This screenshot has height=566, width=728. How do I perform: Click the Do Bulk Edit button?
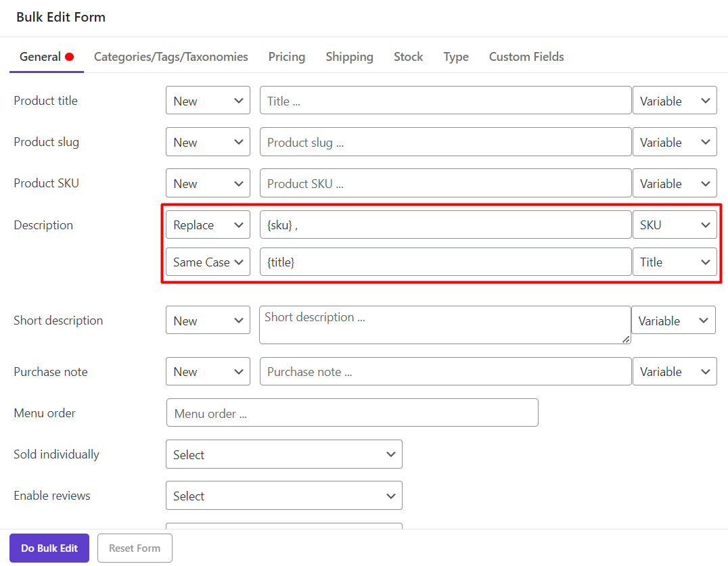(x=49, y=548)
